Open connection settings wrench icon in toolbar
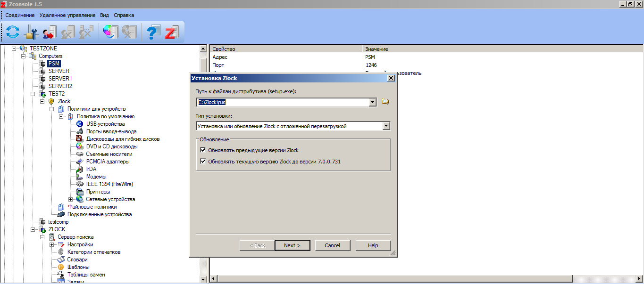 [x=31, y=32]
